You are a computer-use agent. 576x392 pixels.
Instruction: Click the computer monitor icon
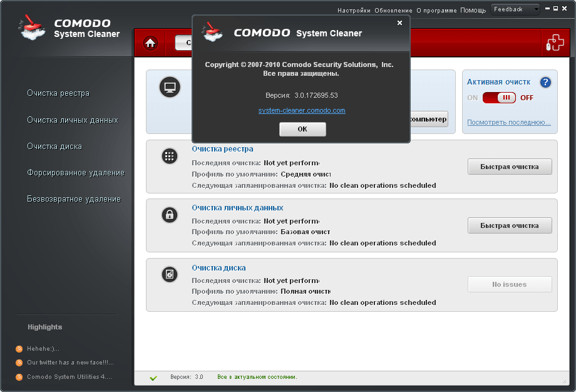169,88
